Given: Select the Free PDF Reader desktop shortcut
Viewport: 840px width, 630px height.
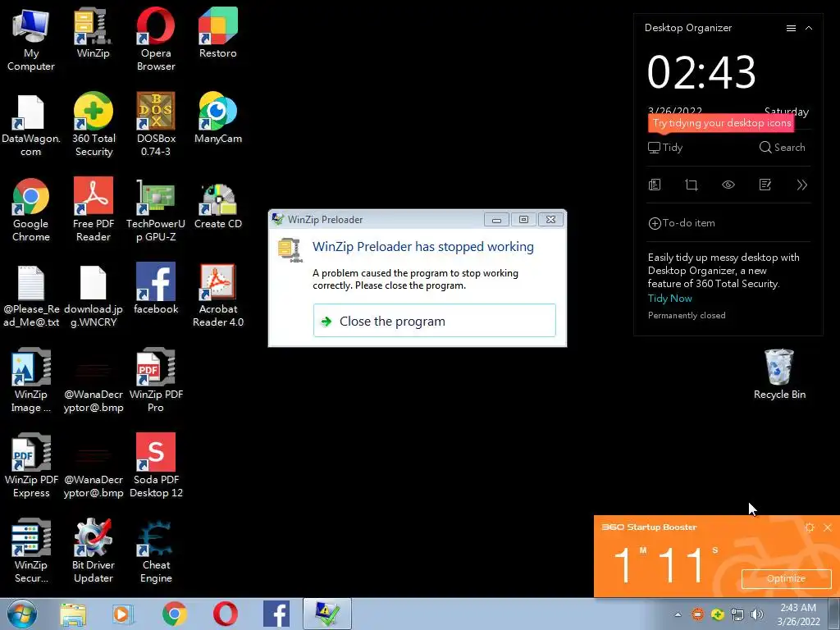Looking at the screenshot, I should tap(94, 209).
